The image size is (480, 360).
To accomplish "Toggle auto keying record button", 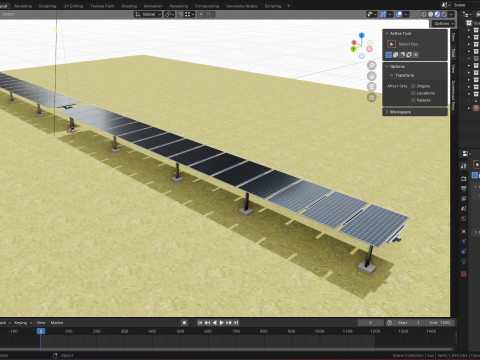I will (x=184, y=323).
